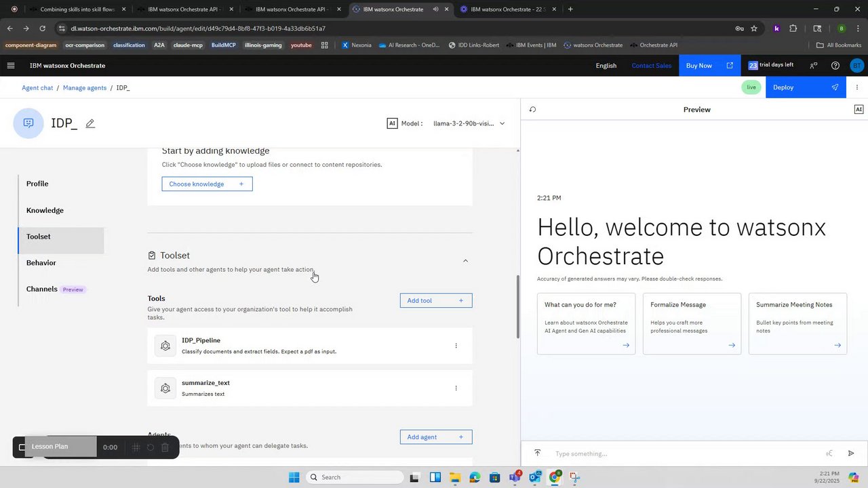Select the Formalize Message card
Viewport: 868px width, 488px height.
pyautogui.click(x=692, y=324)
